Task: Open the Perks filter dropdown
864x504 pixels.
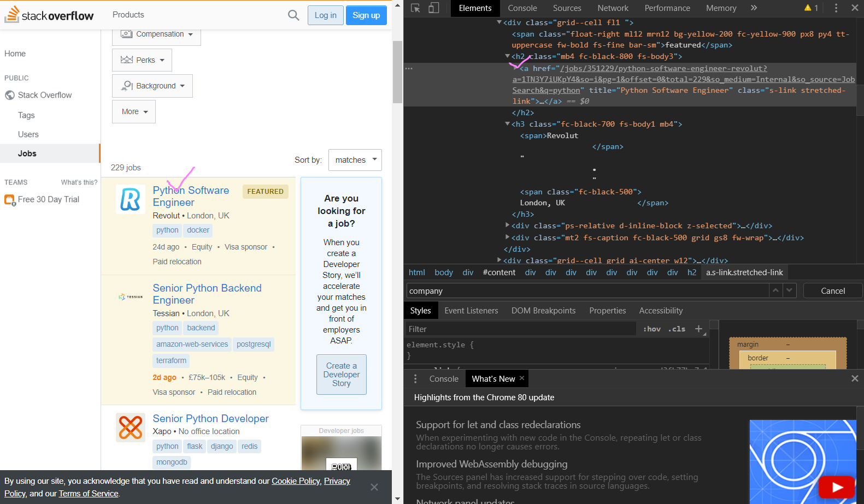Action: pyautogui.click(x=142, y=60)
